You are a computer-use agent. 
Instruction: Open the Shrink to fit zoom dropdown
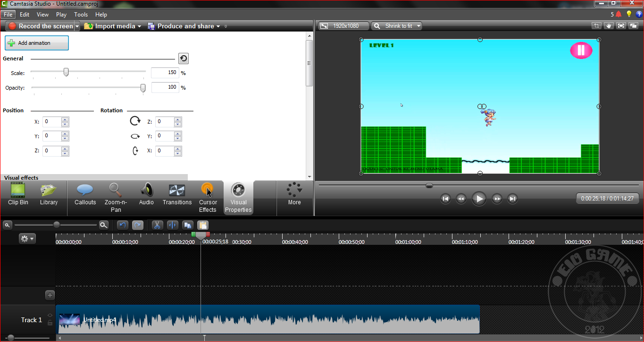pos(397,26)
